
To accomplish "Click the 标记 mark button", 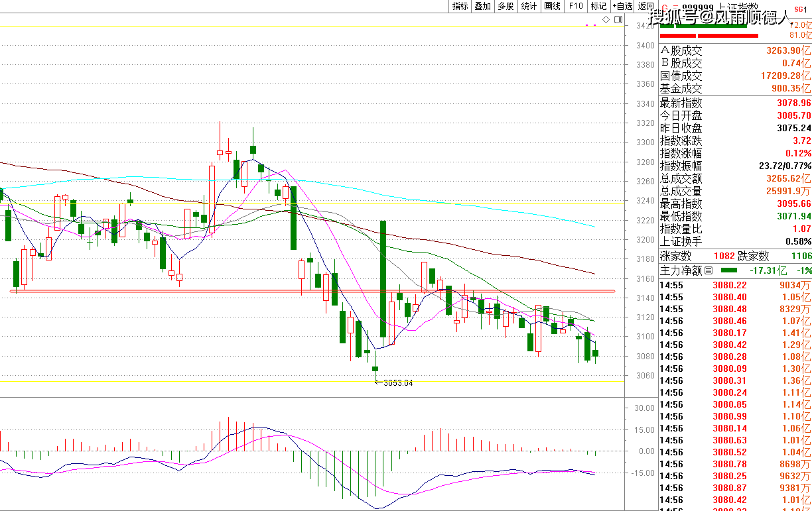I will [x=598, y=6].
